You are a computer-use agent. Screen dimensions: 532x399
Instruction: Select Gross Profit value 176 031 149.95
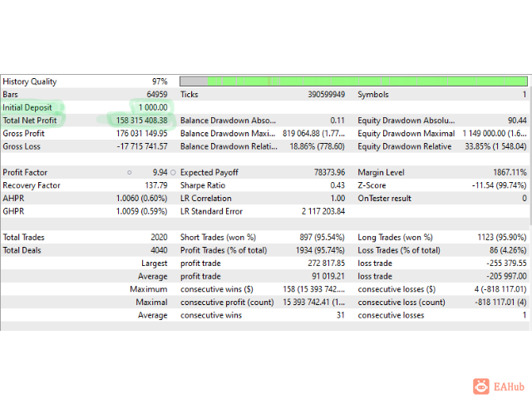pyautogui.click(x=142, y=133)
